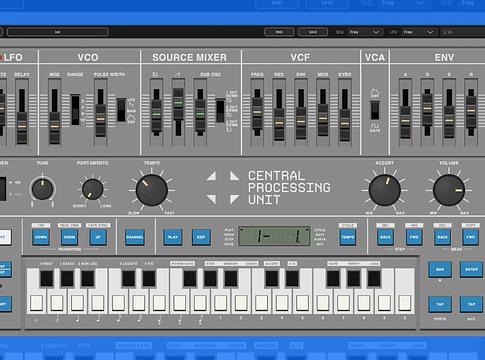Viewport: 485px width, 360px height.
Task: Click the blue TEMPO button beside the display
Action: click(x=348, y=237)
